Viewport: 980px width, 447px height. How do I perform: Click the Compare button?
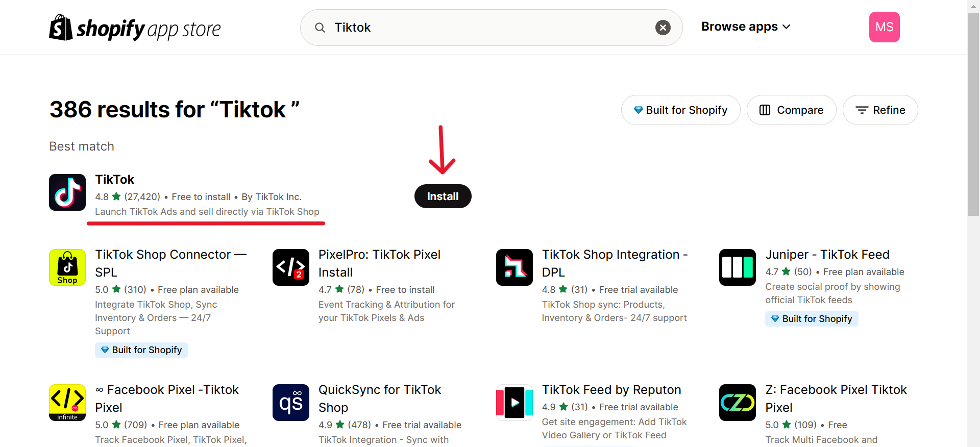791,110
